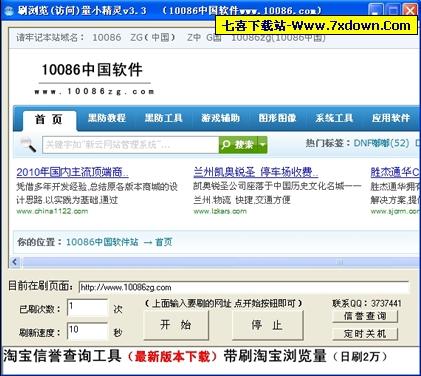Click the www.china1122.com green URL
Screen dimensions: 421x376
click(52, 211)
